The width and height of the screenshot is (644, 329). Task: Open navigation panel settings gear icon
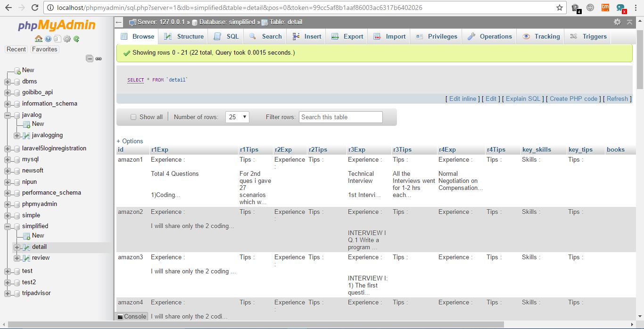tap(67, 39)
